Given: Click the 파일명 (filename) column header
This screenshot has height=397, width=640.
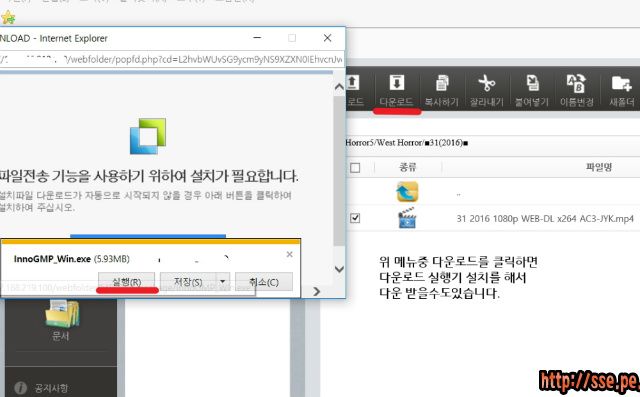Looking at the screenshot, I should 599,167.
